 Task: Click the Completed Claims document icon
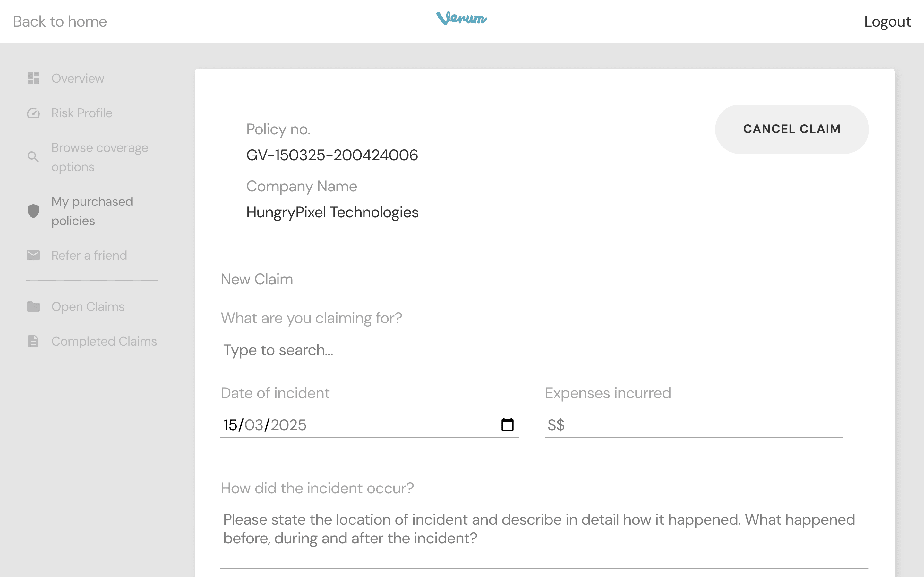(x=33, y=341)
